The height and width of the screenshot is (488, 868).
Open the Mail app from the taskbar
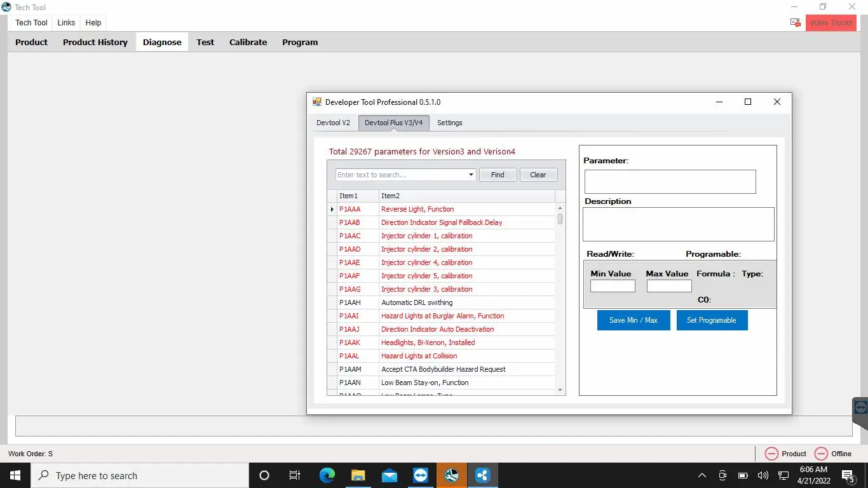tap(389, 475)
